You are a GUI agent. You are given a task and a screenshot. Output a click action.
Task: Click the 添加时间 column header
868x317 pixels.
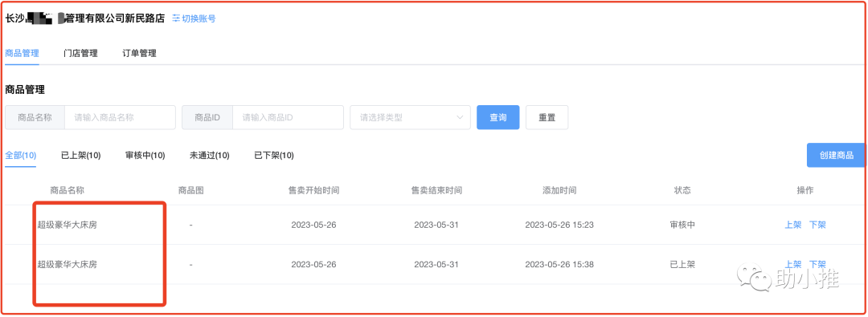point(559,190)
